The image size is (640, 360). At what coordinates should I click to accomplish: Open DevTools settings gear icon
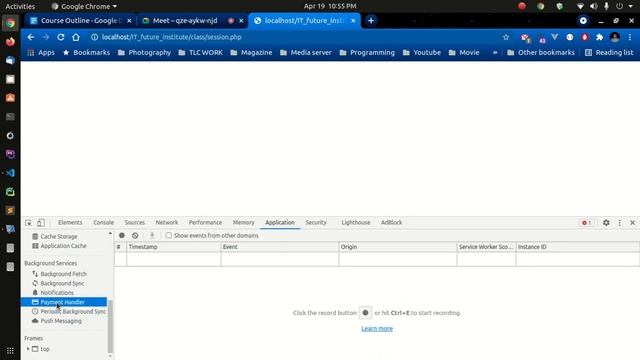[x=606, y=223]
